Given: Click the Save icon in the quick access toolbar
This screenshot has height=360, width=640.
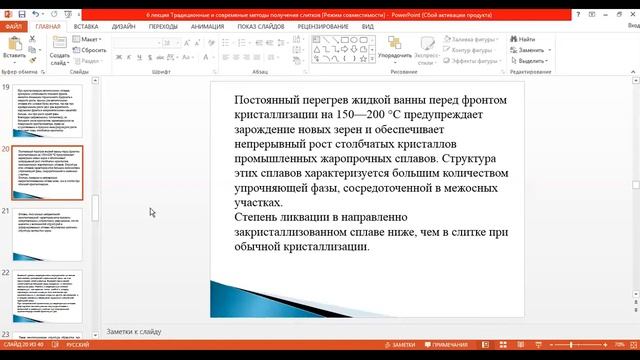Looking at the screenshot, I should 22,14.
